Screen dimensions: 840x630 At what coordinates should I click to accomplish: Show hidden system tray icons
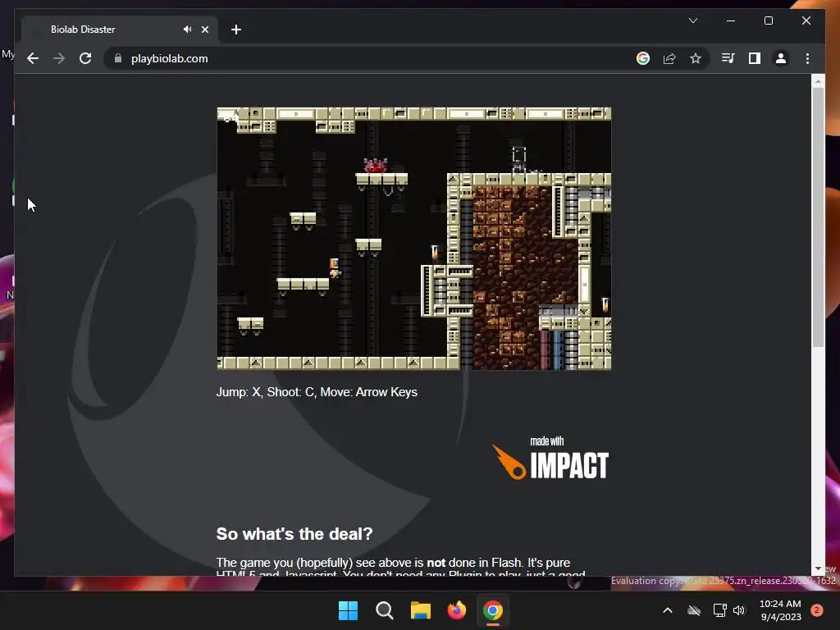click(668, 610)
